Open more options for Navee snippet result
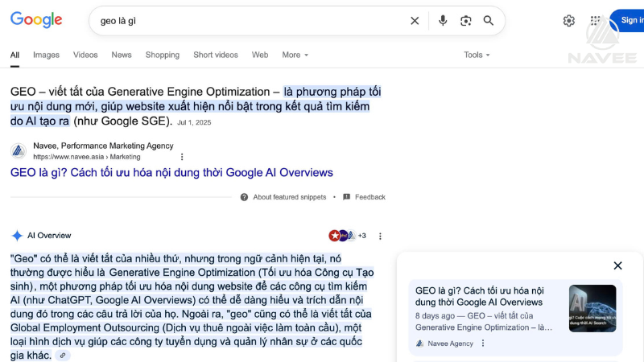644x362 pixels. (182, 157)
